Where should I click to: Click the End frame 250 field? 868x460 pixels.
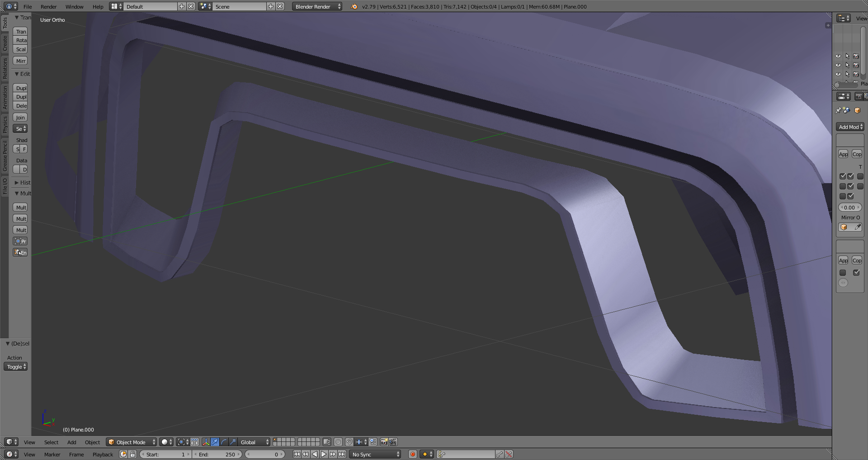(x=217, y=454)
